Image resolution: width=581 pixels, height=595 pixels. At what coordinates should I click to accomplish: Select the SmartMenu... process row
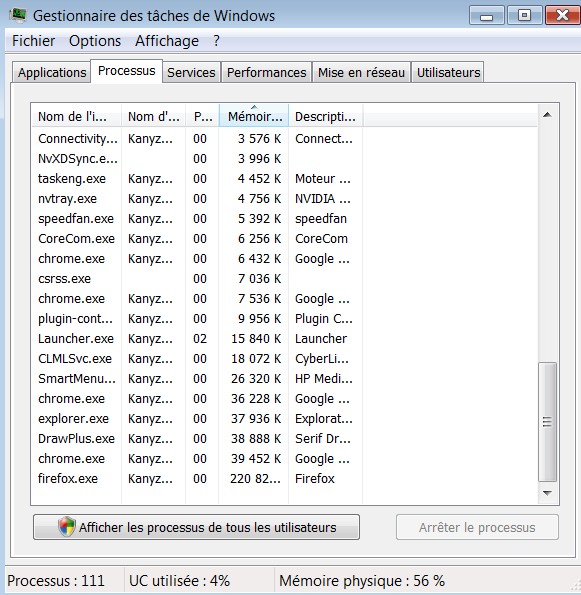click(x=197, y=378)
